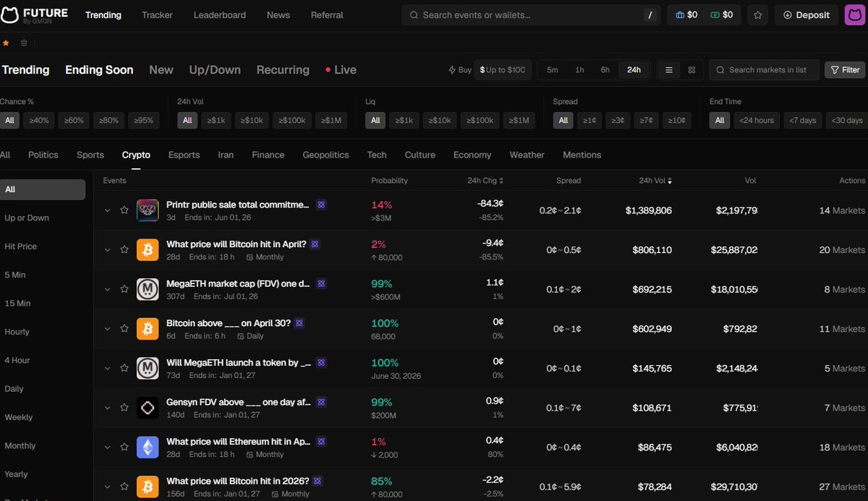Click MegaETH market cap event icon
Screen dimensions: 868x501
(148, 289)
